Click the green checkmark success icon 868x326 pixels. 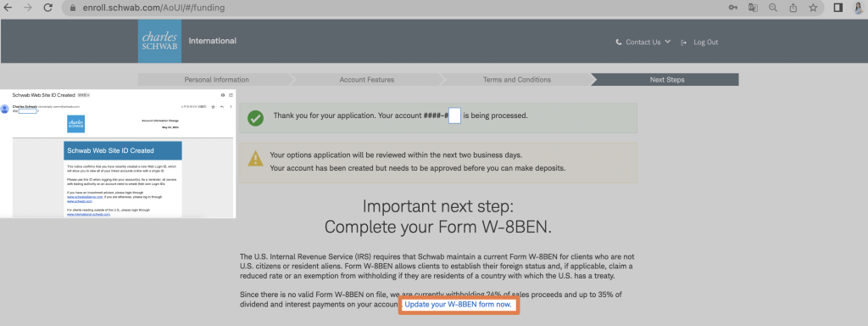tap(255, 117)
